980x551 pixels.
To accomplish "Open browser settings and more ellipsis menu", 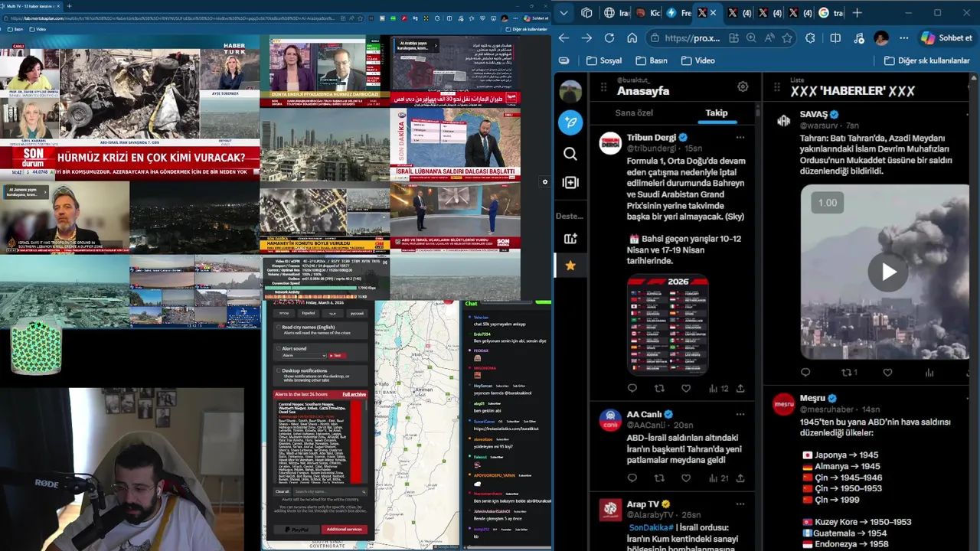I will [x=904, y=37].
